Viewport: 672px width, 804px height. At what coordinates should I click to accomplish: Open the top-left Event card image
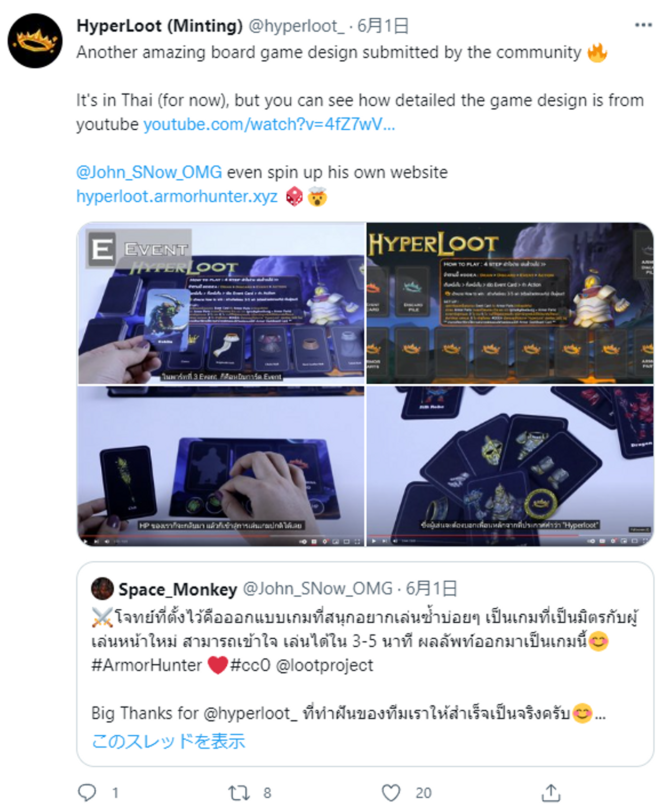221,303
